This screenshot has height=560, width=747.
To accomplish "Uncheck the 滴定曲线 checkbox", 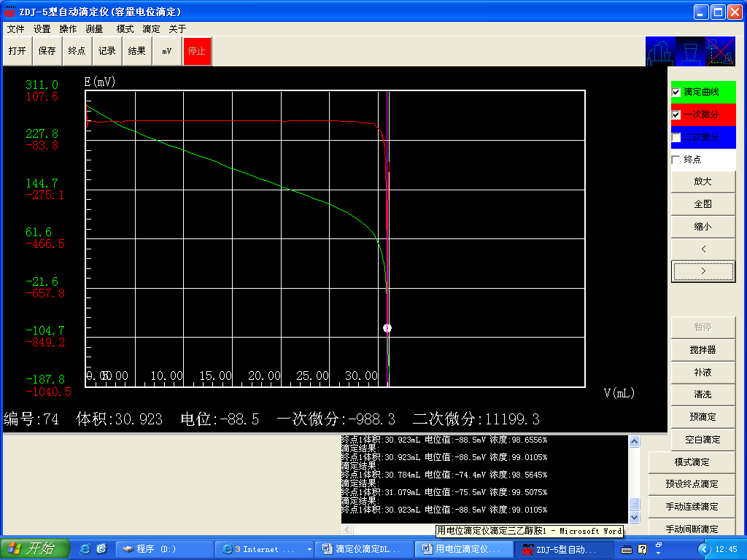I will coord(676,92).
